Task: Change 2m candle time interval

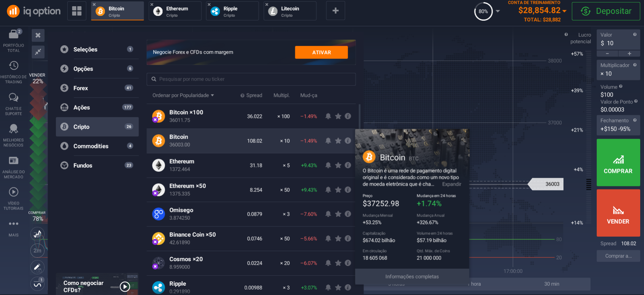Action: (38, 250)
